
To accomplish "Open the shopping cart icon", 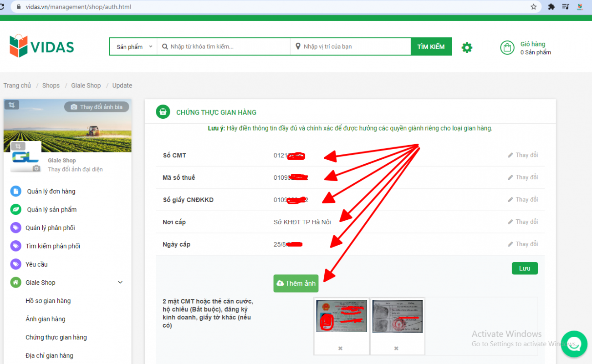I will tap(507, 48).
